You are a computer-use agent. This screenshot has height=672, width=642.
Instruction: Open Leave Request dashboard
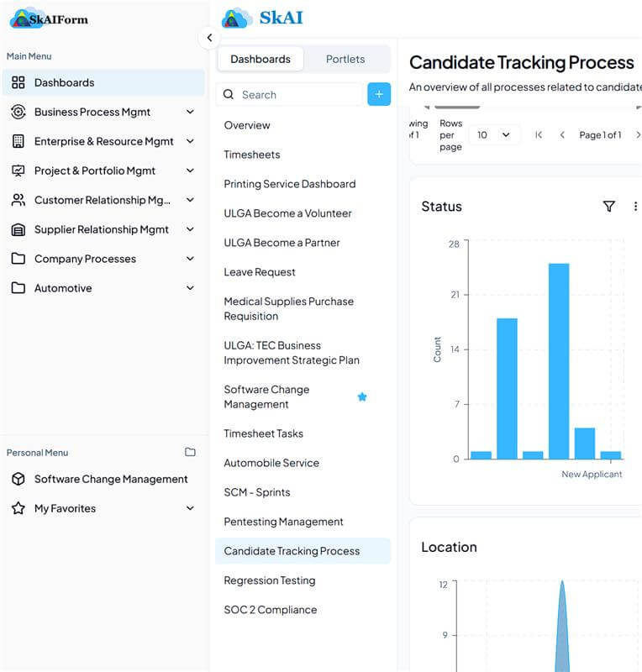(x=260, y=272)
